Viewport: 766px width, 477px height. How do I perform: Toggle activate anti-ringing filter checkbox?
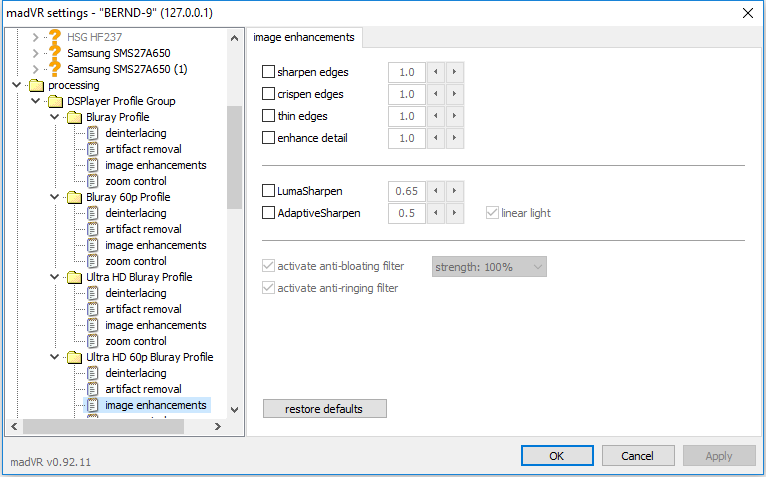click(x=268, y=288)
